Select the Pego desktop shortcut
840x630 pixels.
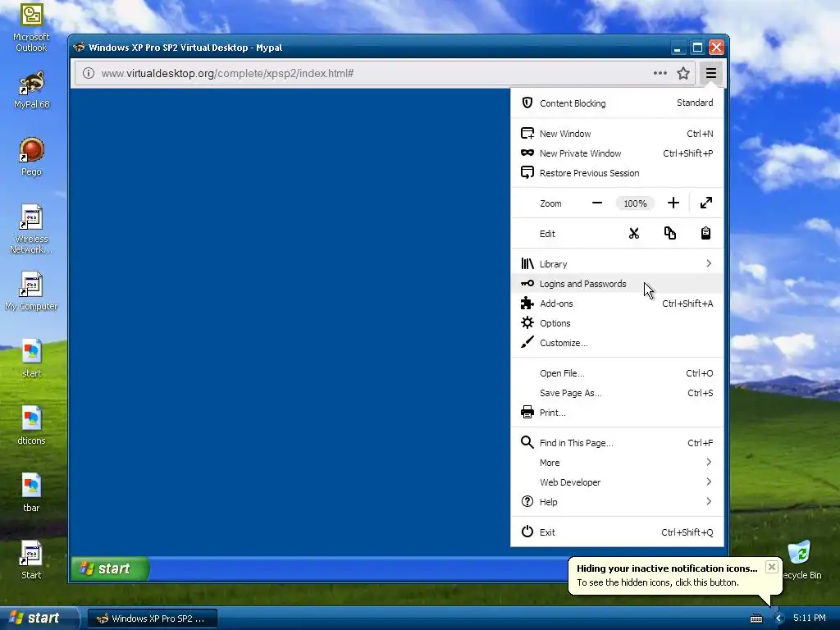click(x=31, y=157)
